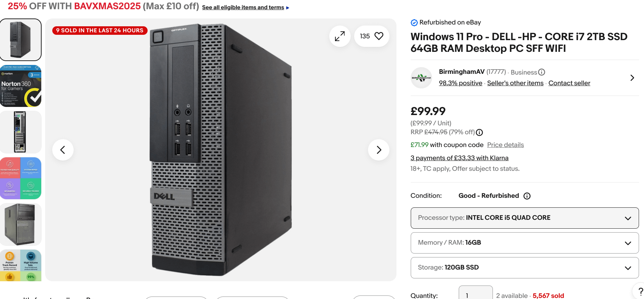
Task: Advance to the next product image
Action: (x=379, y=150)
